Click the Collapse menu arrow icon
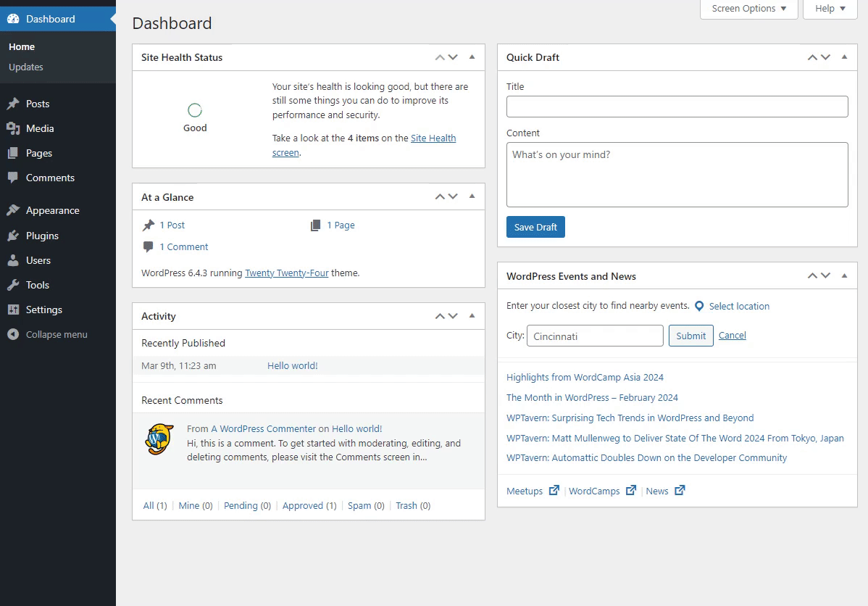The height and width of the screenshot is (606, 868). point(13,335)
